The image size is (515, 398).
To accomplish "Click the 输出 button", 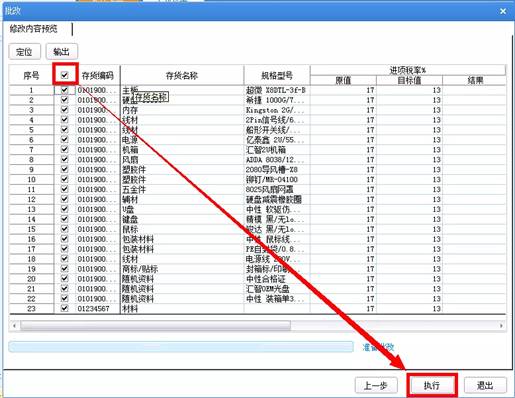I will click(62, 52).
